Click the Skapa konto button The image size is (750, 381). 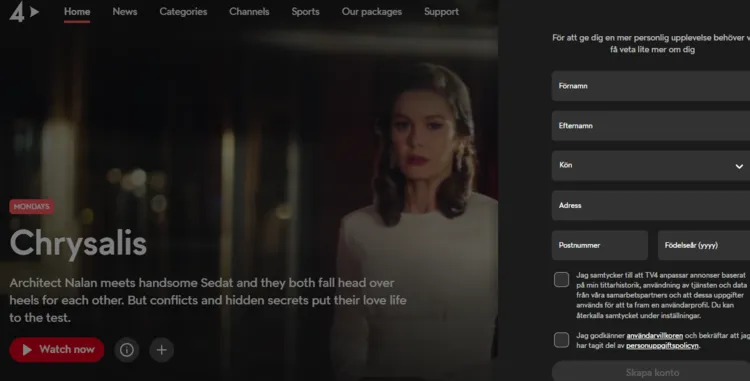tap(651, 371)
